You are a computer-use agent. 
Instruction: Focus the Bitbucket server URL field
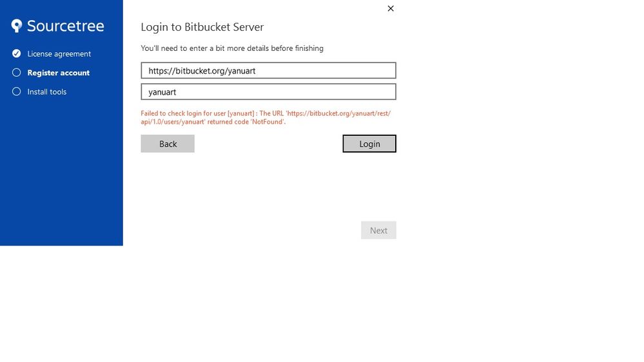point(269,71)
